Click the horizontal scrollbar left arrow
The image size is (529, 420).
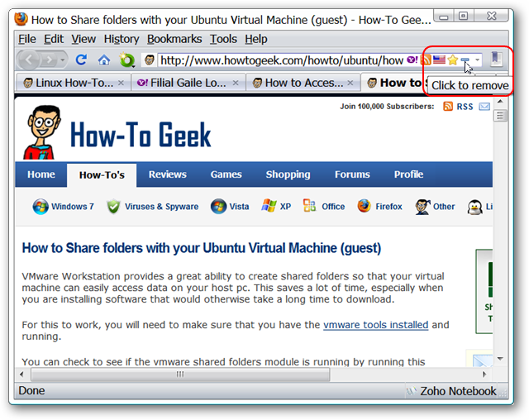click(21, 375)
